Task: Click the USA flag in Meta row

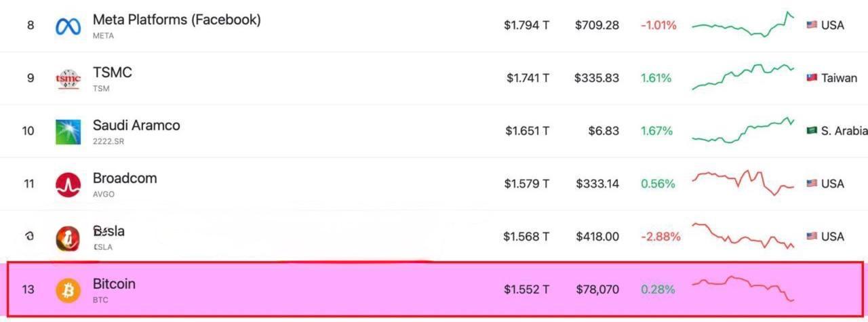Action: pos(812,25)
